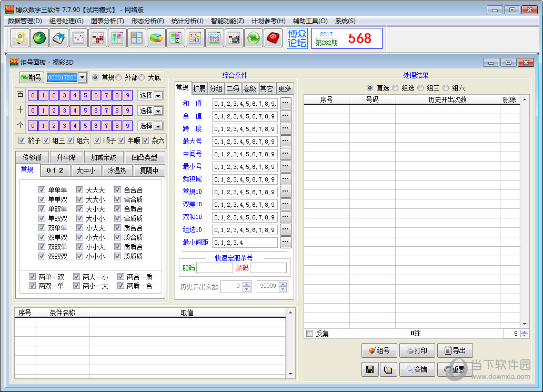The height and width of the screenshot is (392, 543).
Task: Click the 2345 6789 number toolbar icon
Action: (x=214, y=38)
